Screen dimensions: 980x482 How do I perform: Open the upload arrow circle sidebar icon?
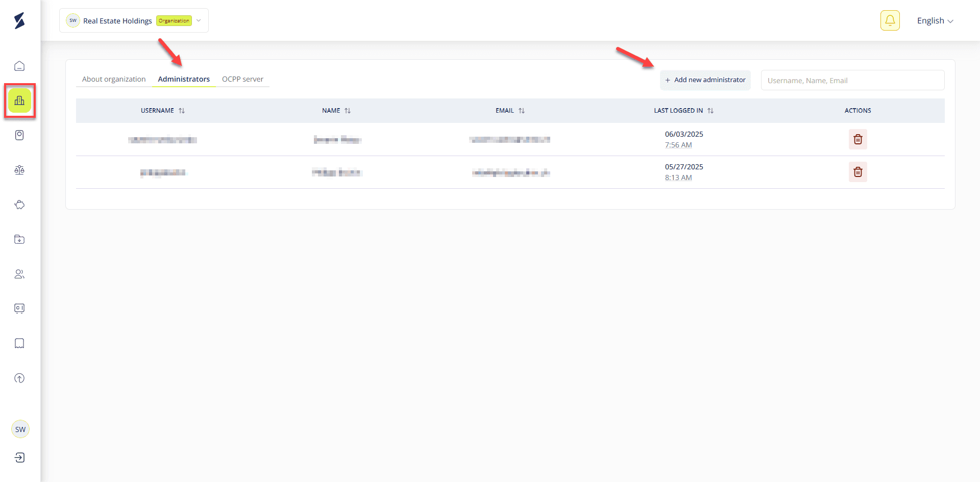tap(19, 378)
